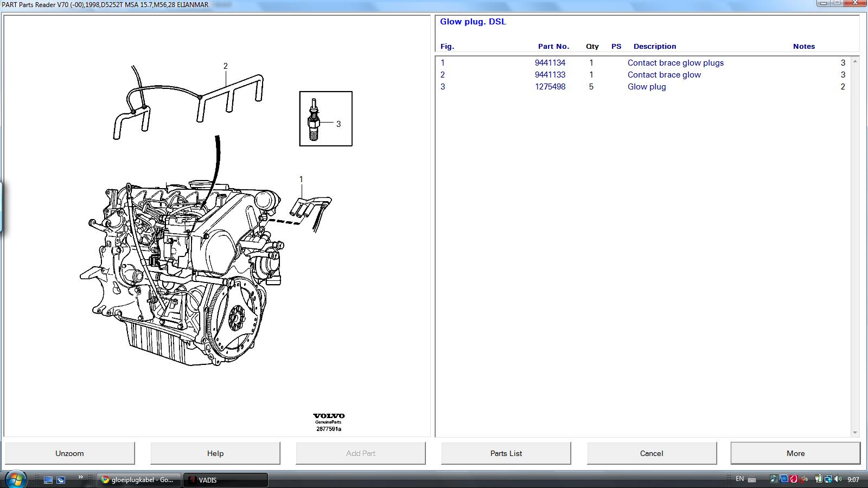Screen dimensions: 868x488
Task: Click the More button
Action: pyautogui.click(x=795, y=453)
